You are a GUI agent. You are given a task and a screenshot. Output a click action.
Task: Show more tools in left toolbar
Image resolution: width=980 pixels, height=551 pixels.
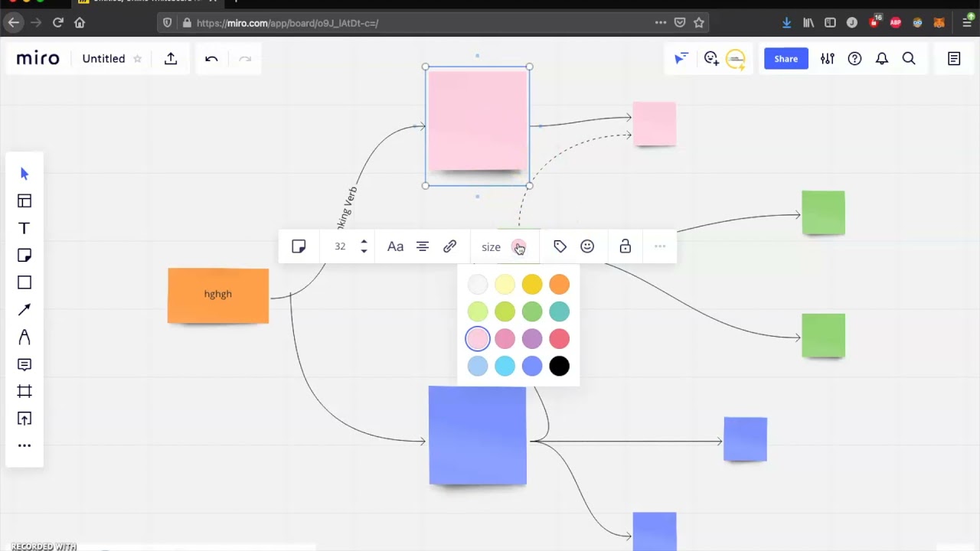pyautogui.click(x=24, y=445)
